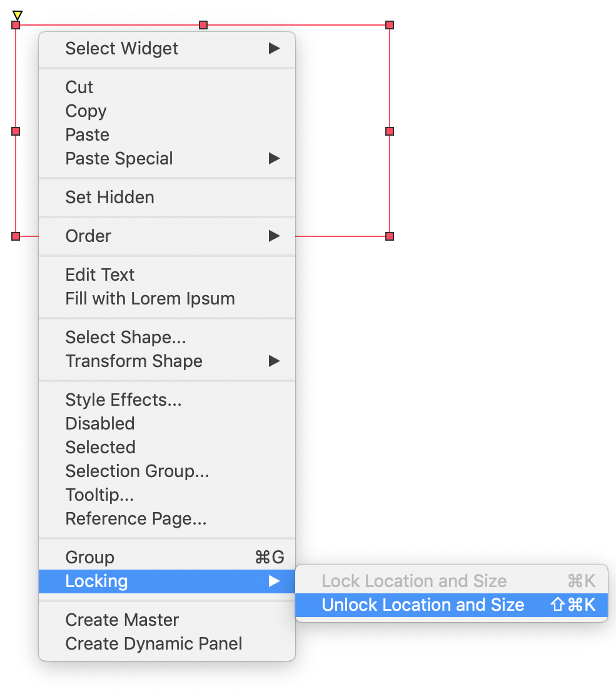Click the yellow triangle marker on widget
The image size is (616, 694).
point(18,15)
